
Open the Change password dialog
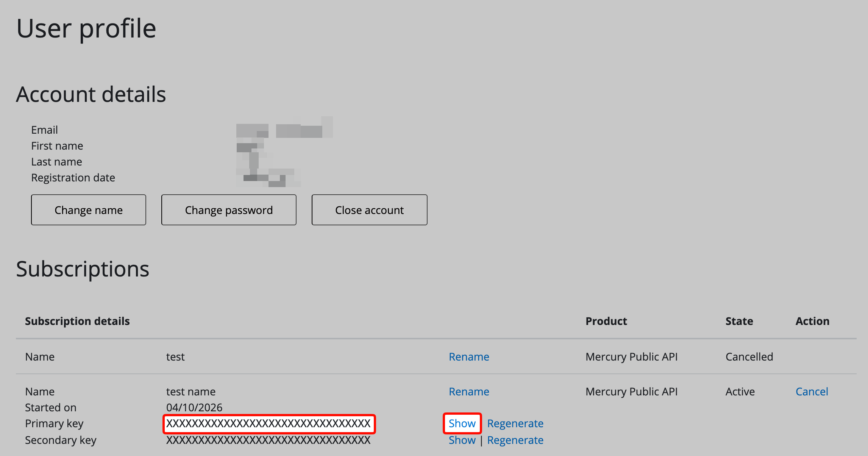coord(229,210)
